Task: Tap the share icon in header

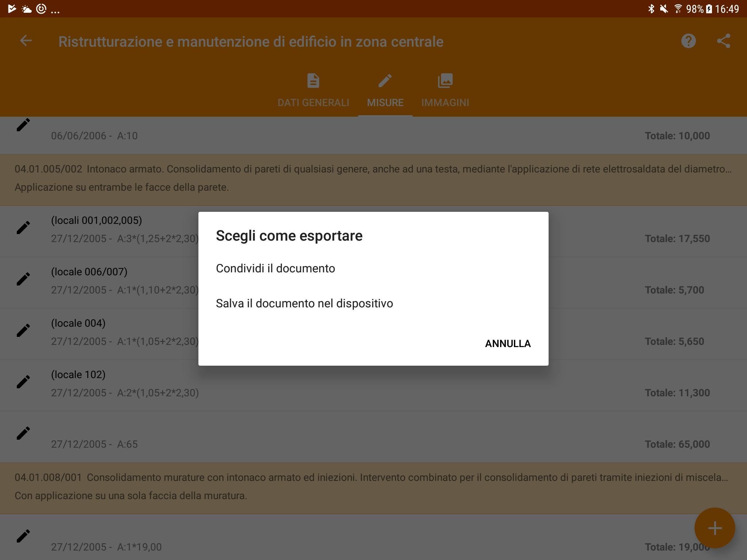Action: point(723,41)
